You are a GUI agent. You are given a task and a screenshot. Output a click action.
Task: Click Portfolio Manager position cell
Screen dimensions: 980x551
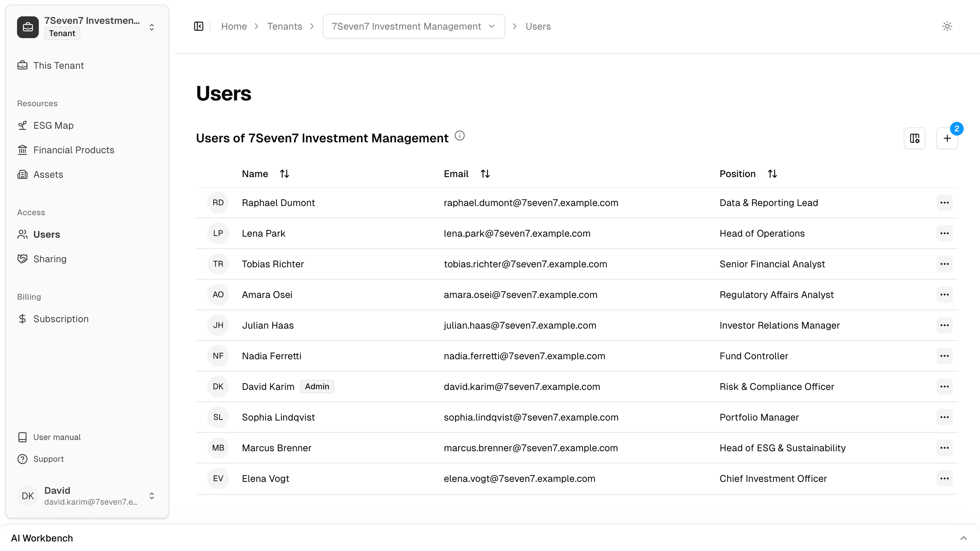coord(759,418)
